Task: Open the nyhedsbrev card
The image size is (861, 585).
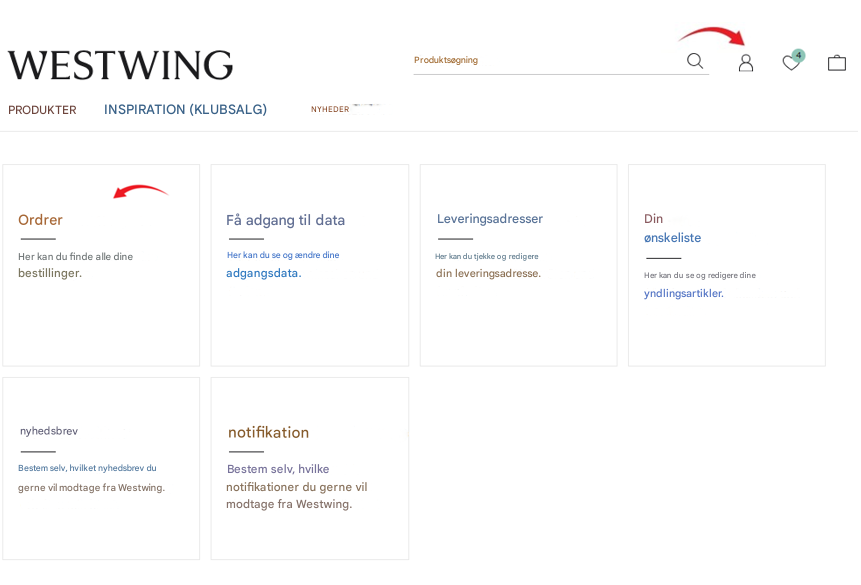Action: pyautogui.click(x=101, y=469)
